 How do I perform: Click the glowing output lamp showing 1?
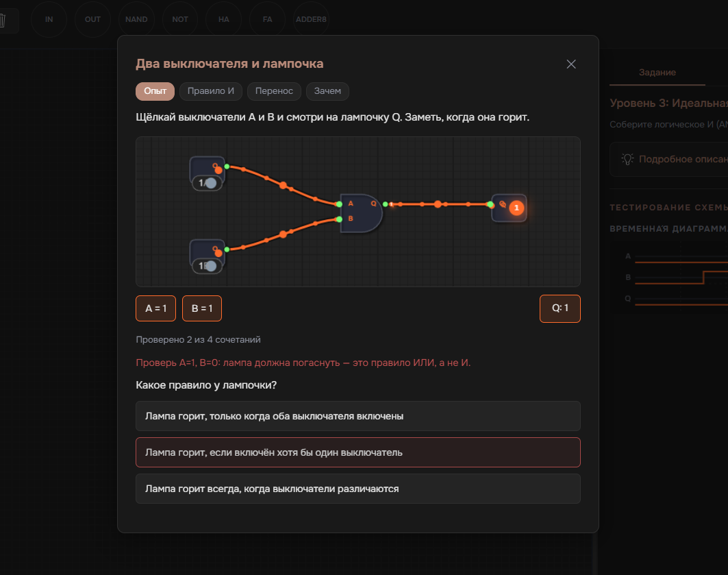[516, 208]
